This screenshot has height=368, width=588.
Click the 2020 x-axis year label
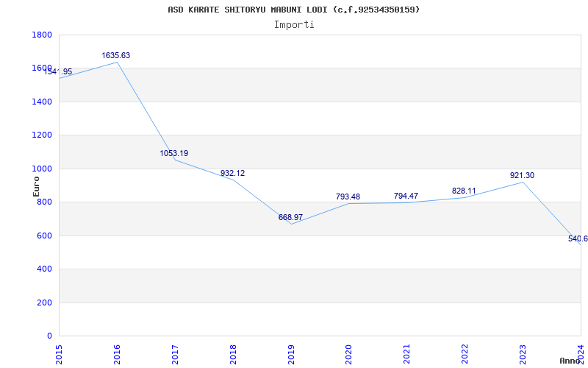pyautogui.click(x=348, y=354)
